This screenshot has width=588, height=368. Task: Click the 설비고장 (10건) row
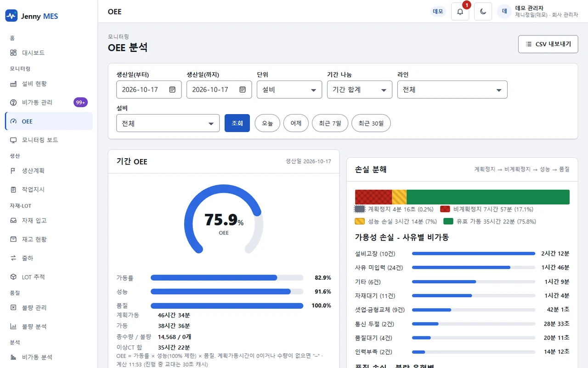tap(462, 253)
